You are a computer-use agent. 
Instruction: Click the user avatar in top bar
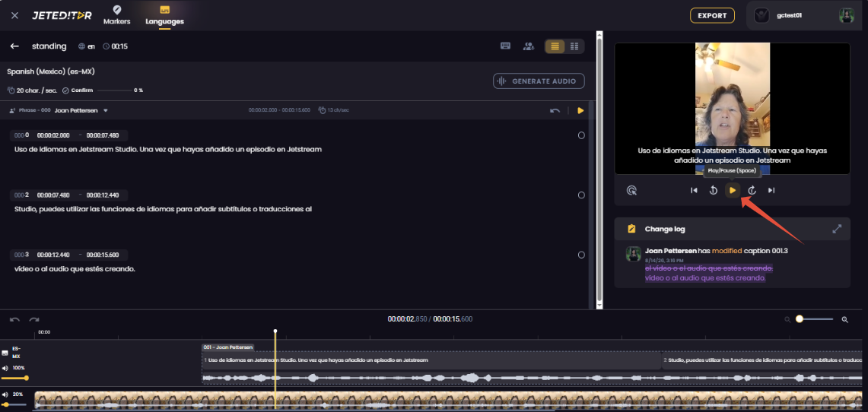click(x=846, y=15)
